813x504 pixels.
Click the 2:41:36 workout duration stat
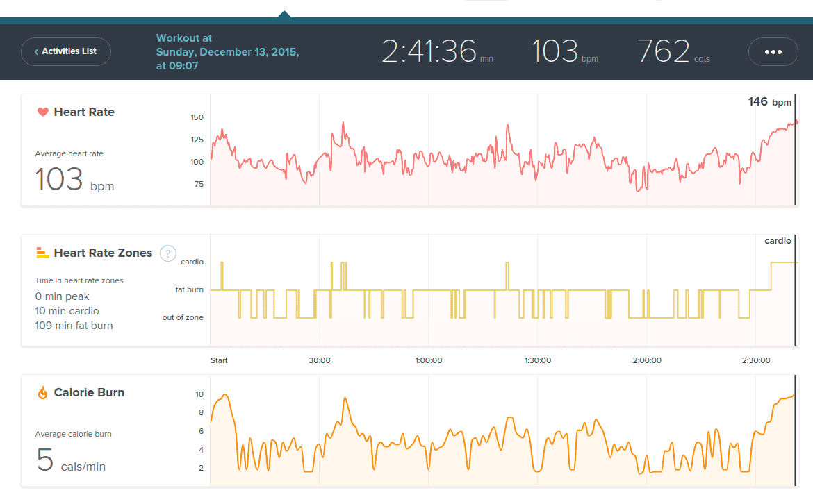coord(437,52)
